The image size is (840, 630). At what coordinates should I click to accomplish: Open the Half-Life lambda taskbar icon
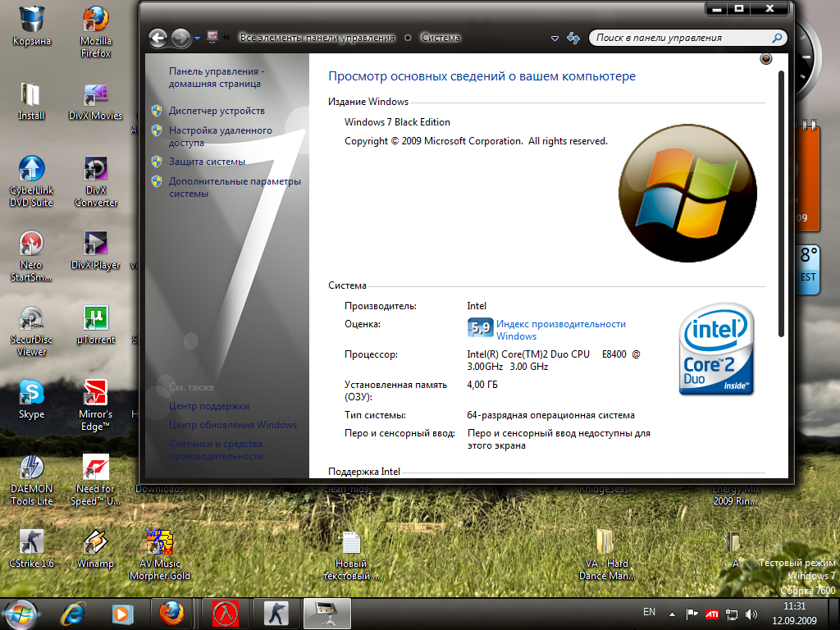click(x=226, y=614)
